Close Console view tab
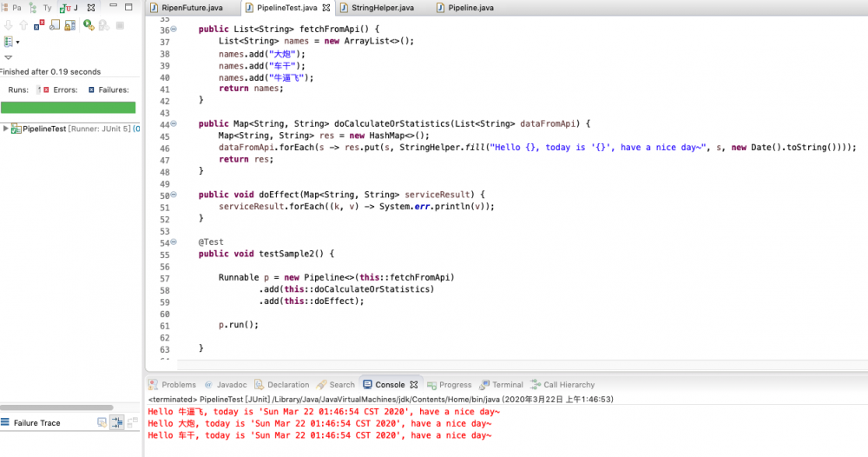This screenshot has height=457, width=868. pos(413,384)
